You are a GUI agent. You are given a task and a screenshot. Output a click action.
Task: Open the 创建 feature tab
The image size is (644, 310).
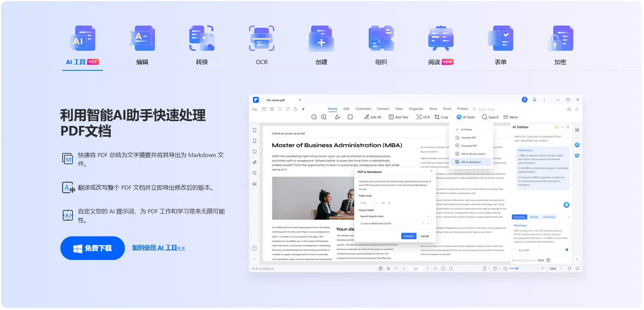[321, 46]
